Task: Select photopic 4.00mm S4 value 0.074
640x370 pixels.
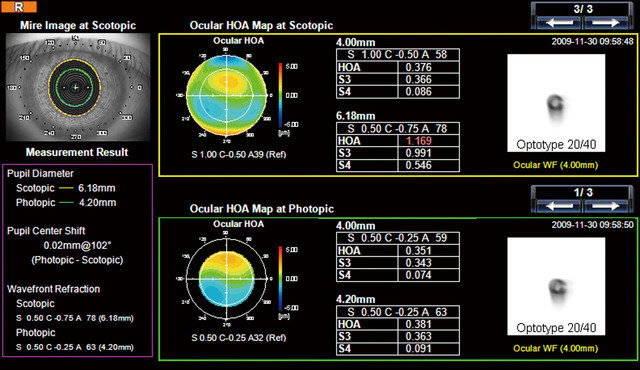Action: click(x=418, y=275)
